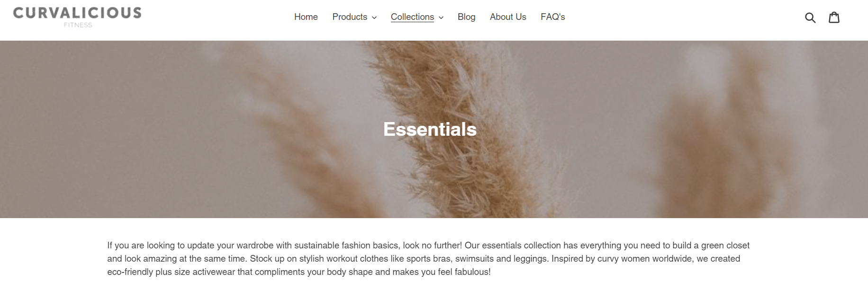This screenshot has height=299, width=868.
Task: Click the Essentials banner heading
Action: 430,129
